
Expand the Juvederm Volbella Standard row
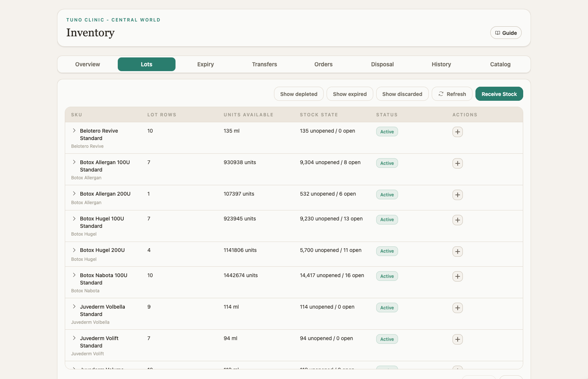coord(74,307)
